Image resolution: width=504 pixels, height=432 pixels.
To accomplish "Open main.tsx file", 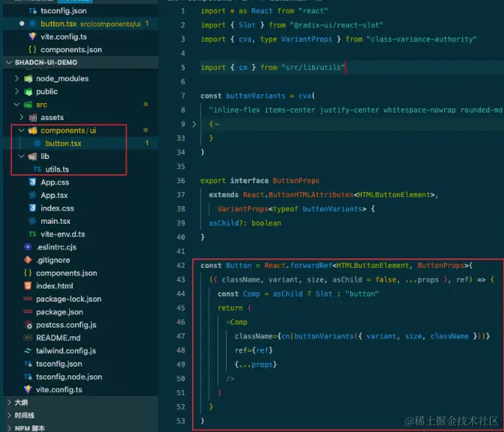I will point(55,221).
